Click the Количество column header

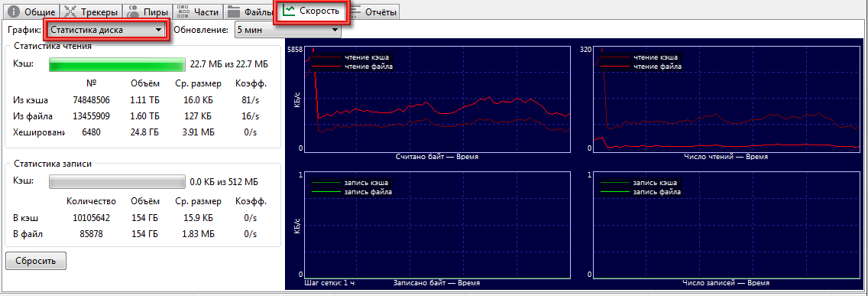(92, 200)
